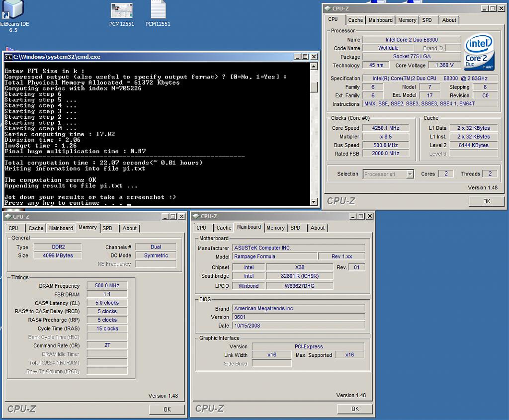Viewport: 509px width, 420px height.
Task: Click the CAS# Latency value '5.0 clocks'
Action: (x=107, y=303)
